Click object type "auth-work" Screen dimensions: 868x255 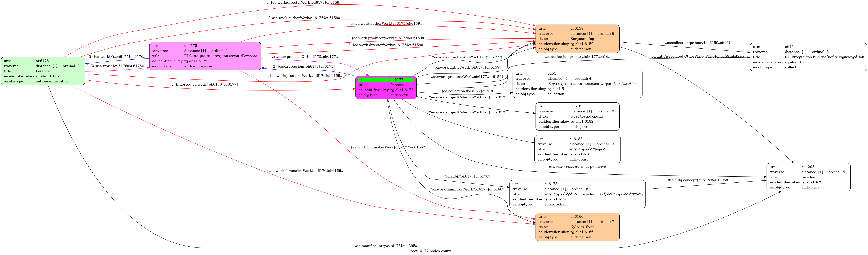click(x=399, y=95)
